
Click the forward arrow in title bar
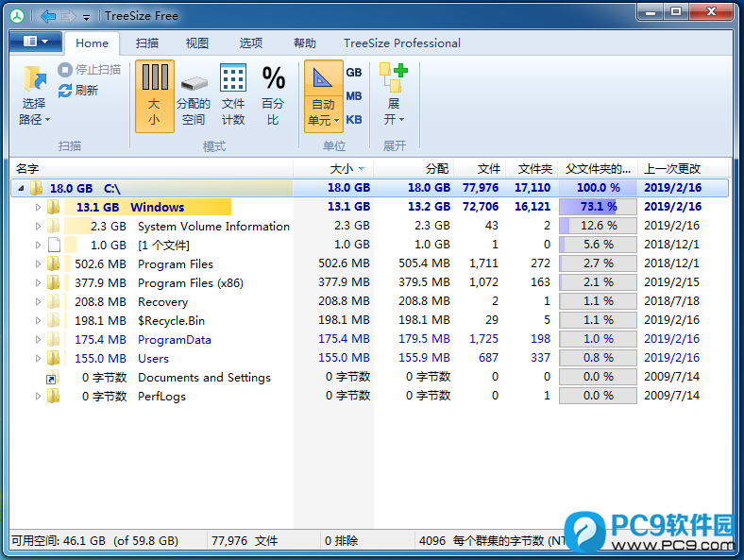click(69, 16)
